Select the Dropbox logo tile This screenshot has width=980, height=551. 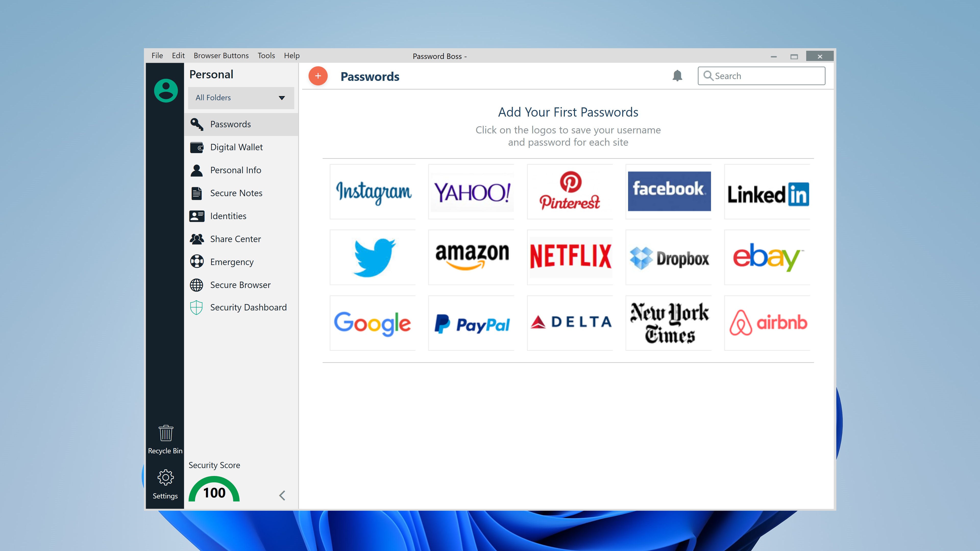click(x=669, y=257)
